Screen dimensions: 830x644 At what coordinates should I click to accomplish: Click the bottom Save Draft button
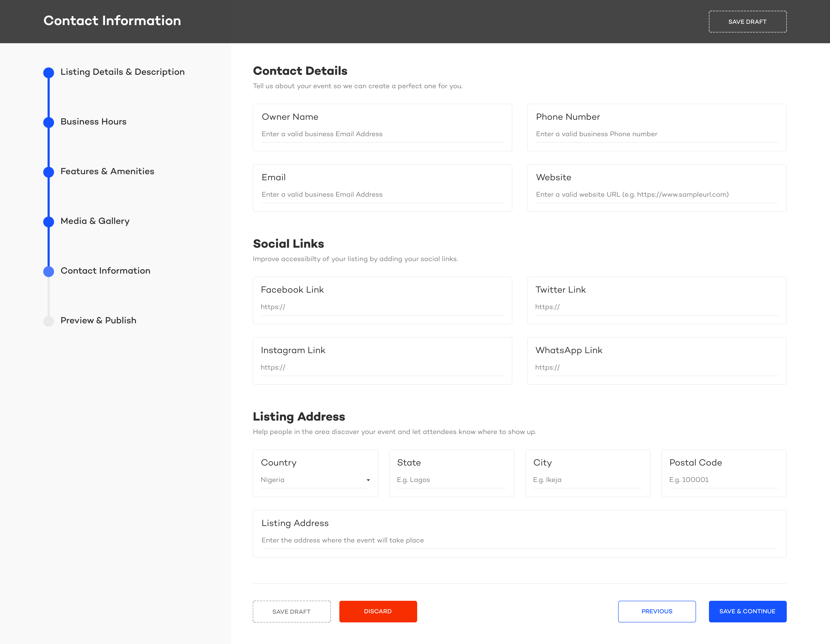pyautogui.click(x=292, y=611)
